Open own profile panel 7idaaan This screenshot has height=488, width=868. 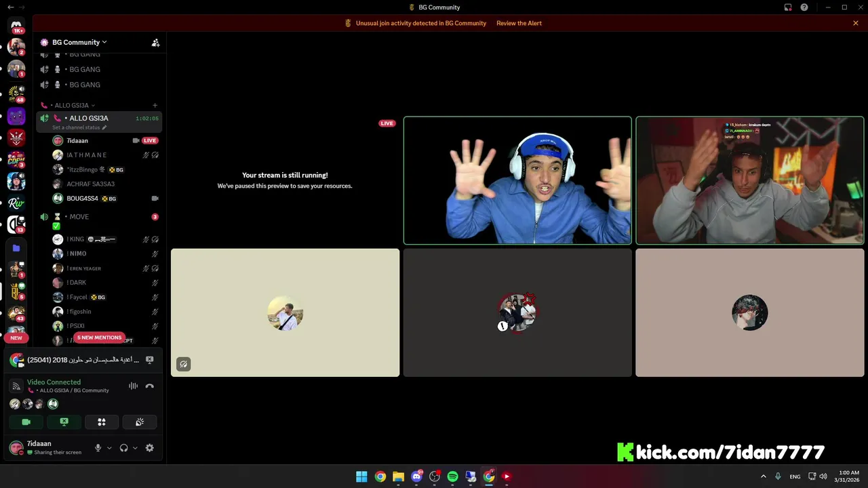(x=47, y=448)
